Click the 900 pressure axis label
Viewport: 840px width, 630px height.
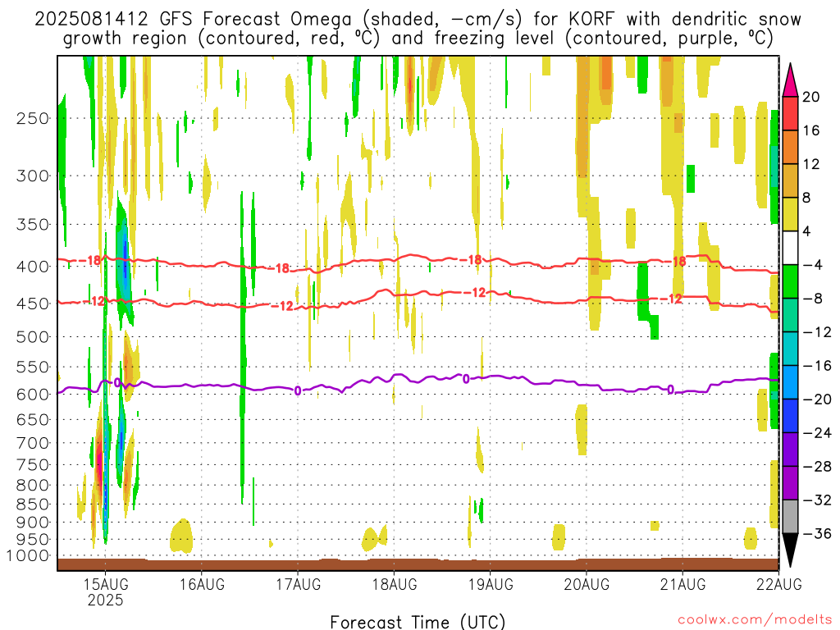point(33,523)
